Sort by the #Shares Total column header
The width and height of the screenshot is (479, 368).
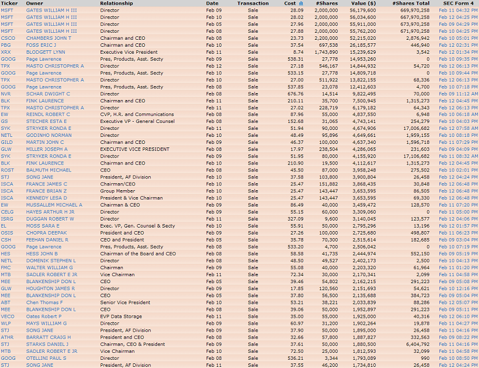pyautogui.click(x=411, y=3)
